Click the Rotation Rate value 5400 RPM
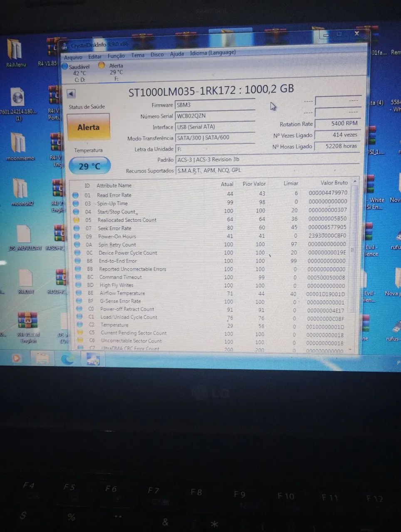The height and width of the screenshot is (532, 401). (337, 123)
